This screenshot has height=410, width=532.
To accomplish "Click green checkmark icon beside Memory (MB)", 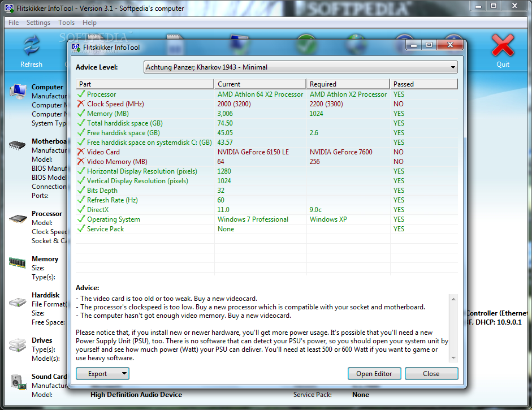I will click(x=81, y=113).
